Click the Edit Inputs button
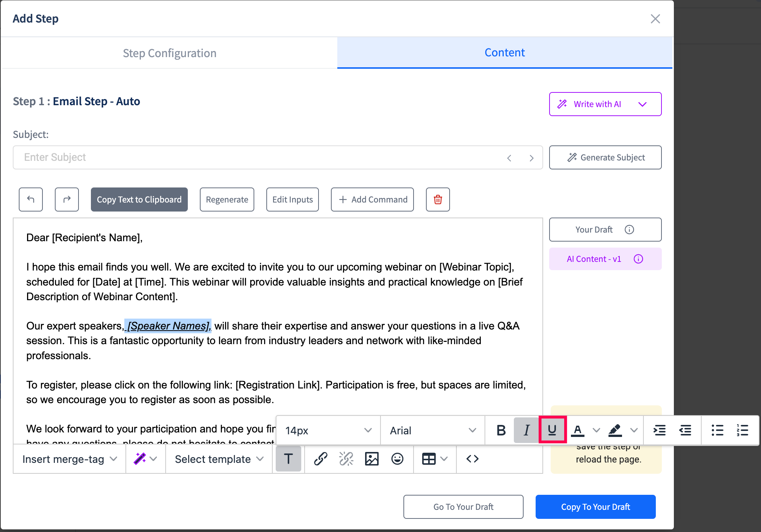Viewport: 761px width, 532px height. pyautogui.click(x=293, y=199)
